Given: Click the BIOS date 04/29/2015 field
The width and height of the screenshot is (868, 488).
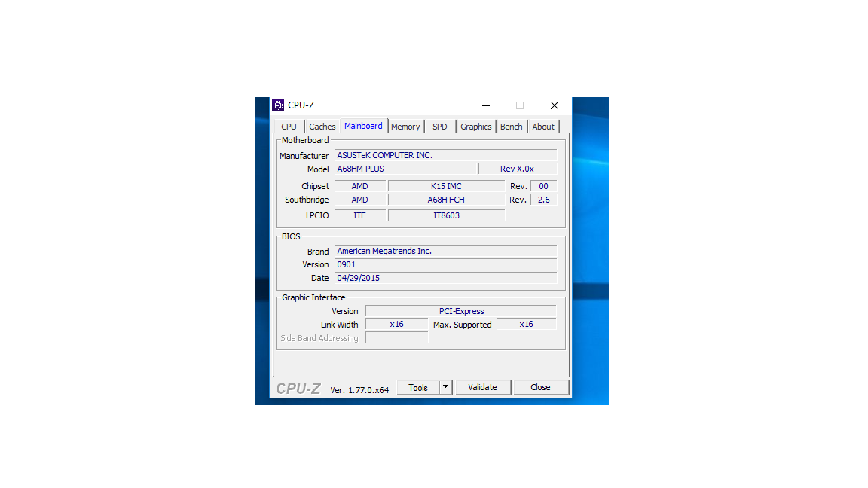Looking at the screenshot, I should pyautogui.click(x=445, y=278).
